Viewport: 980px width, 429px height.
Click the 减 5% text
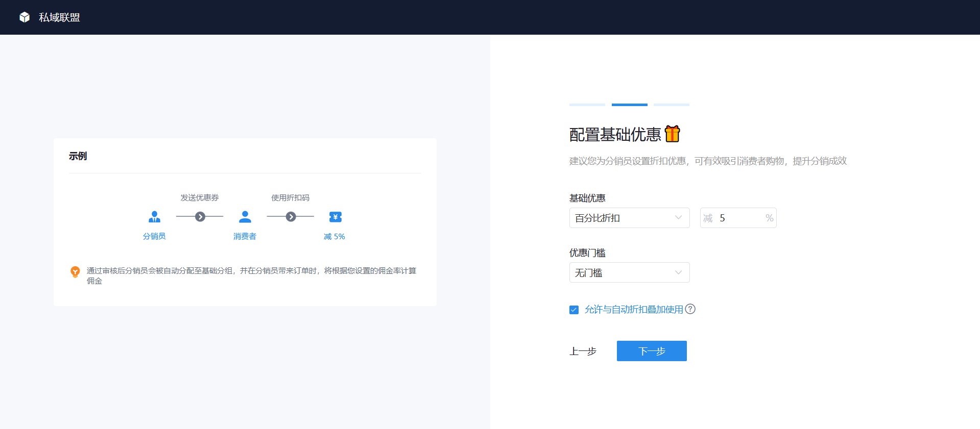[334, 236]
